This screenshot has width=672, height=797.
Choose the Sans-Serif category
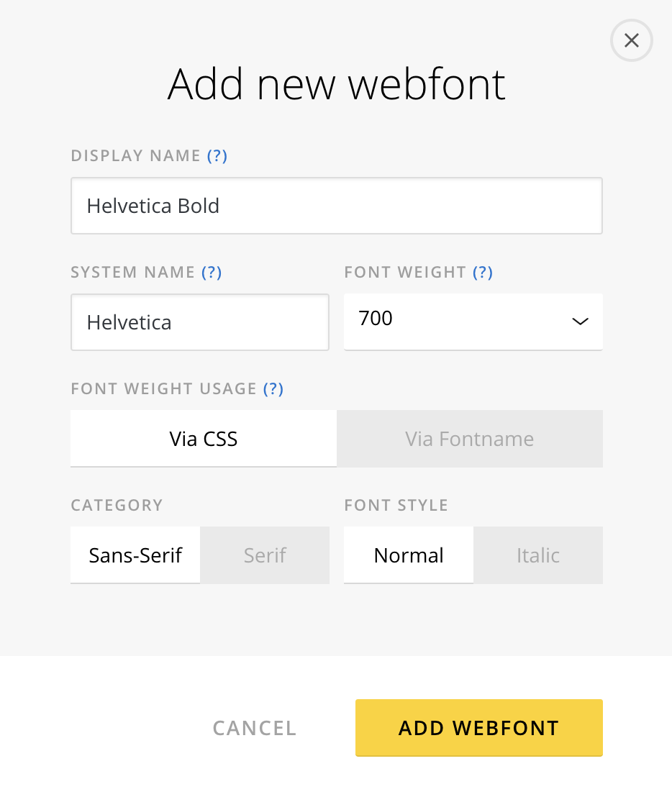[135, 555]
